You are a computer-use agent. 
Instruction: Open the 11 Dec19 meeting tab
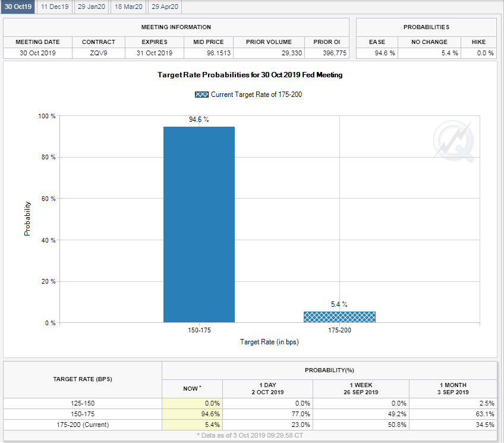[55, 7]
